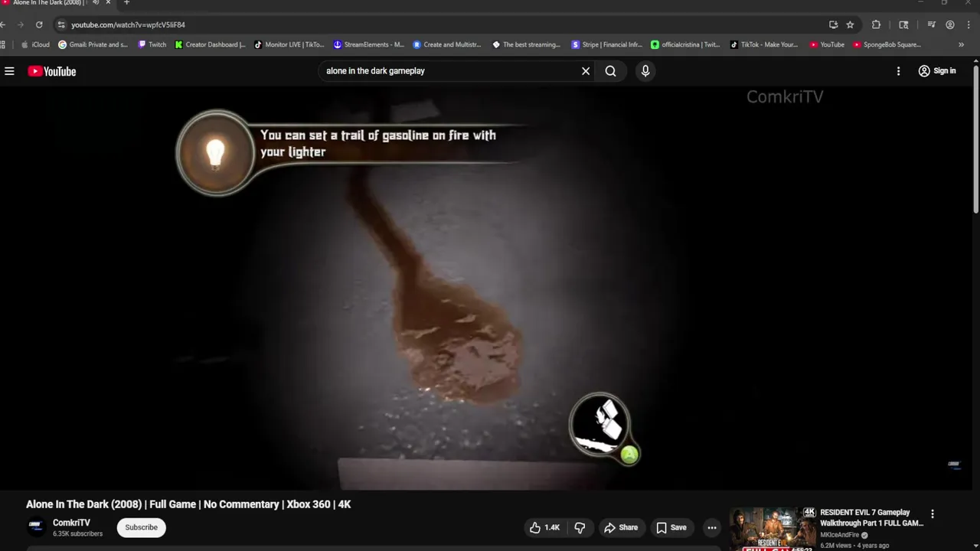Reload the page
The height and width of the screenshot is (551, 980).
(x=39, y=24)
